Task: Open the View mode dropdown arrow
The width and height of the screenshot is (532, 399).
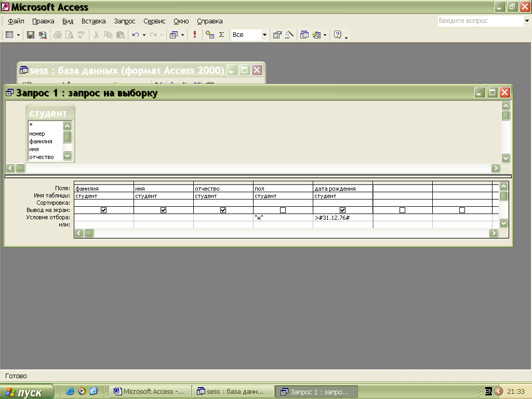Action: pyautogui.click(x=18, y=35)
